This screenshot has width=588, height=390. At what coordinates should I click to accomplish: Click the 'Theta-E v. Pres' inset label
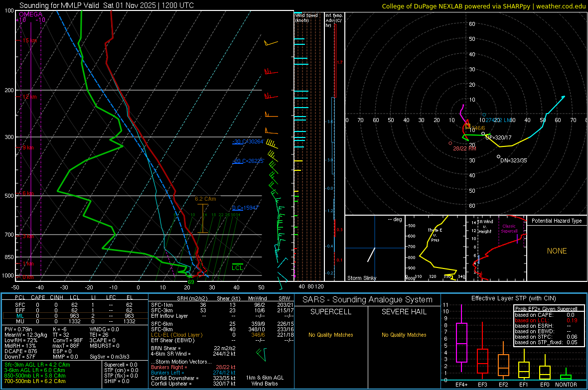[x=435, y=235]
